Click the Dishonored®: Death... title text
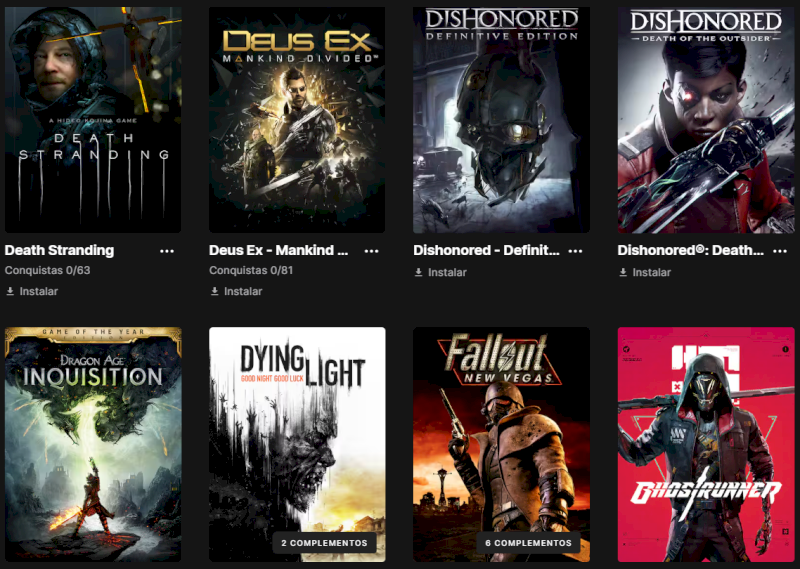This screenshot has height=569, width=800. (x=690, y=251)
